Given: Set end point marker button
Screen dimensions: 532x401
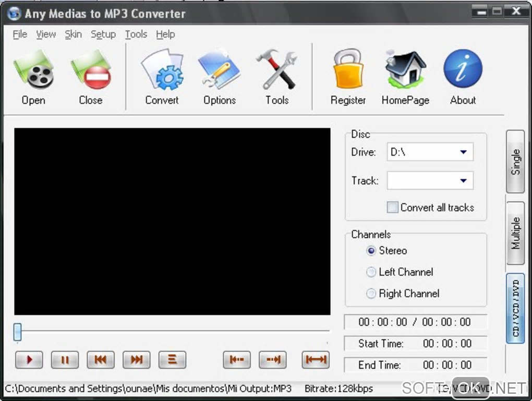Looking at the screenshot, I should pyautogui.click(x=272, y=360).
